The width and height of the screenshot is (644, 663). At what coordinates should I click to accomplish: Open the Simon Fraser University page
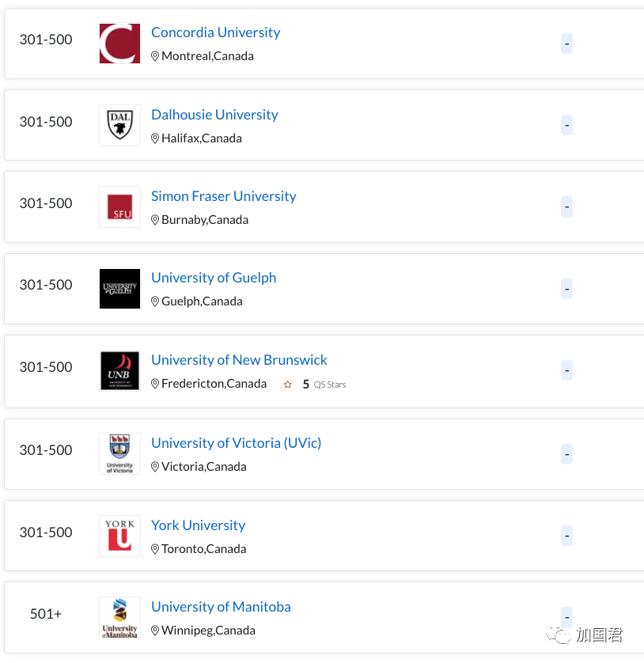click(224, 196)
